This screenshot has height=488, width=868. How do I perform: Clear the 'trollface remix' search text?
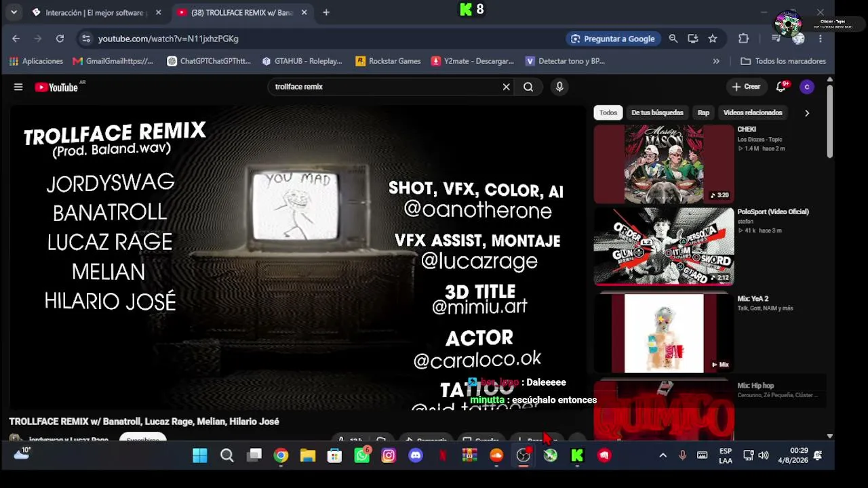[x=506, y=87]
